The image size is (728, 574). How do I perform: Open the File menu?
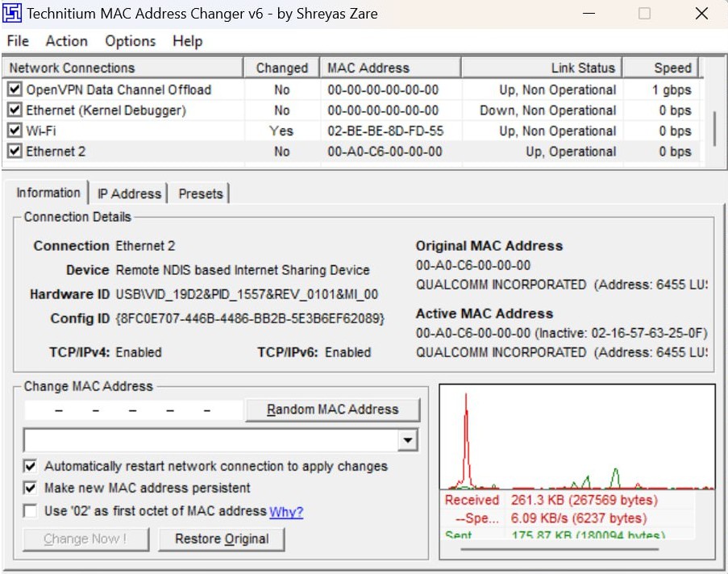[18, 41]
